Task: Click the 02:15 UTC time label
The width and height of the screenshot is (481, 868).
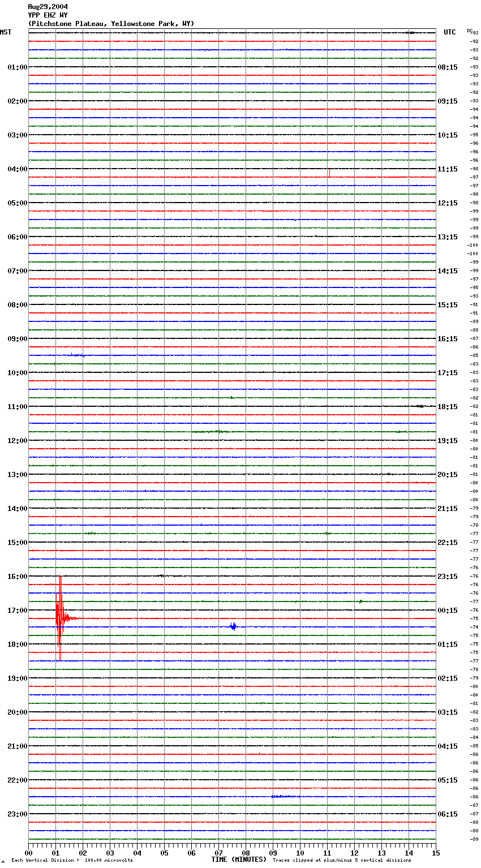Action: coord(448,678)
